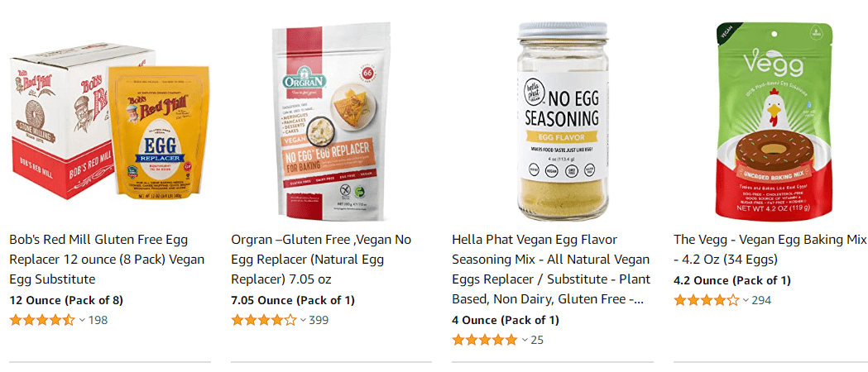Viewport: 868px width, 372px height.
Task: Open Hella Phat Vegan Egg Flavor Seasoning title
Action: click(x=551, y=269)
